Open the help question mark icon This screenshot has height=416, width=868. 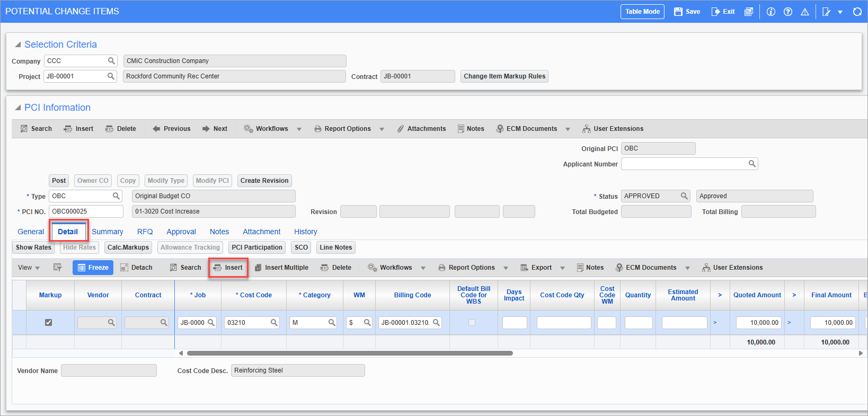pyautogui.click(x=788, y=12)
